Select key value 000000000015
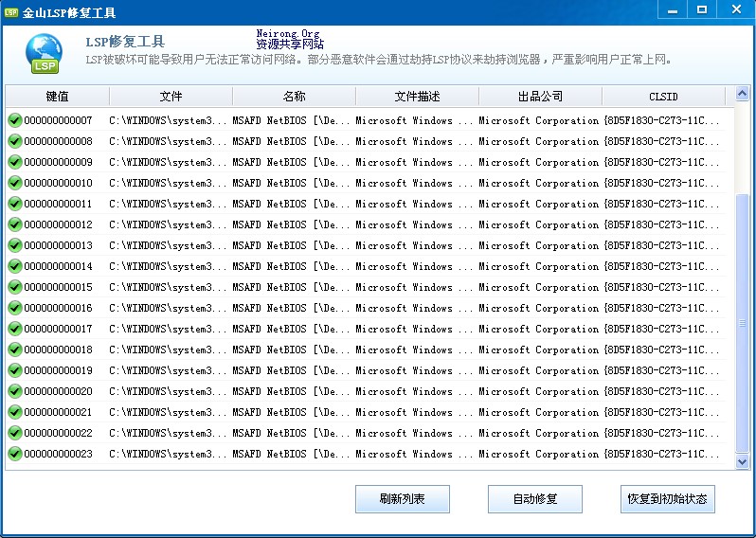756x538 pixels. tap(58, 287)
